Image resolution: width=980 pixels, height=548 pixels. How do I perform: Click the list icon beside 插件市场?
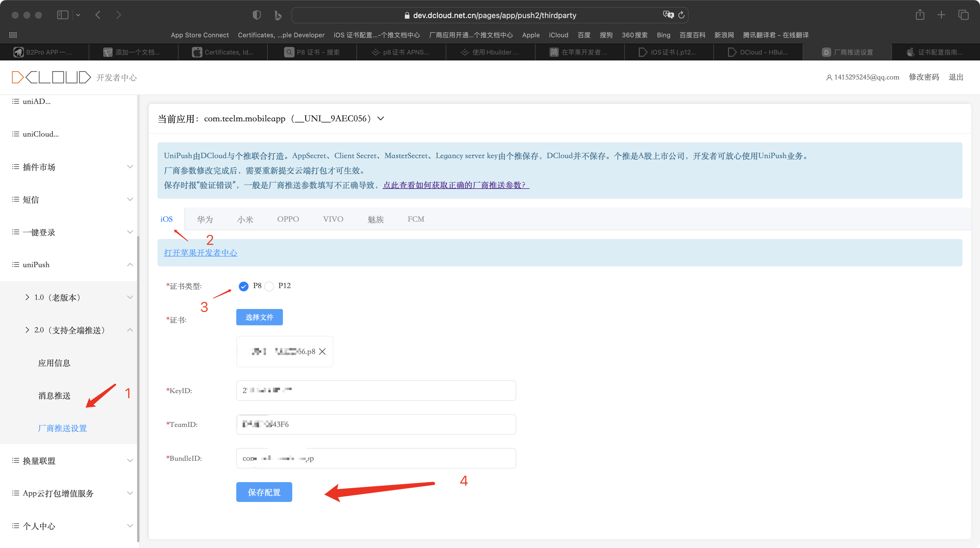tap(15, 166)
